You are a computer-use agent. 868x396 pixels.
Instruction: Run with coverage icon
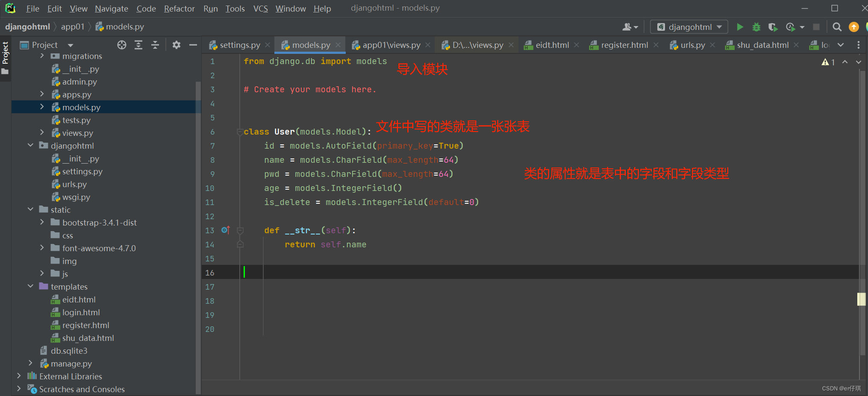(x=773, y=27)
